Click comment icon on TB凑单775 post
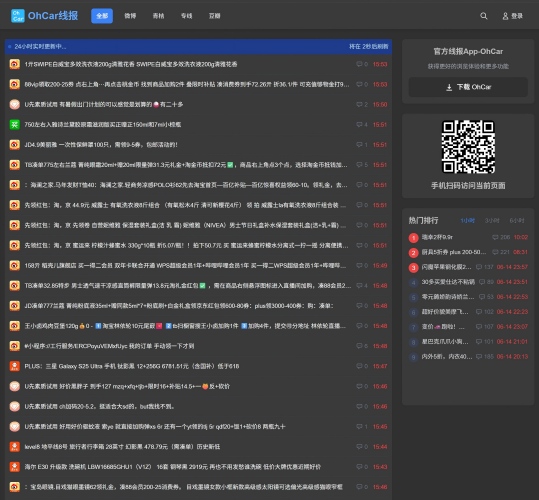The height and width of the screenshot is (500, 539). tap(359, 165)
